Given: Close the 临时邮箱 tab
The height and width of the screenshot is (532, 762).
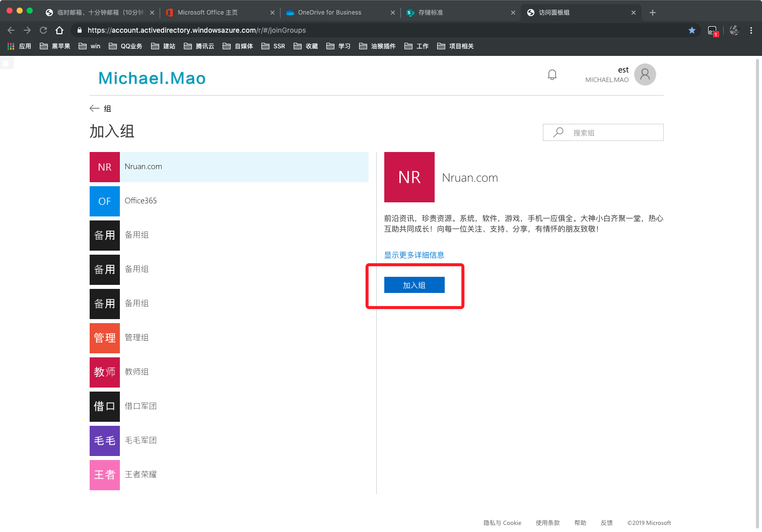Looking at the screenshot, I should pyautogui.click(x=152, y=13).
